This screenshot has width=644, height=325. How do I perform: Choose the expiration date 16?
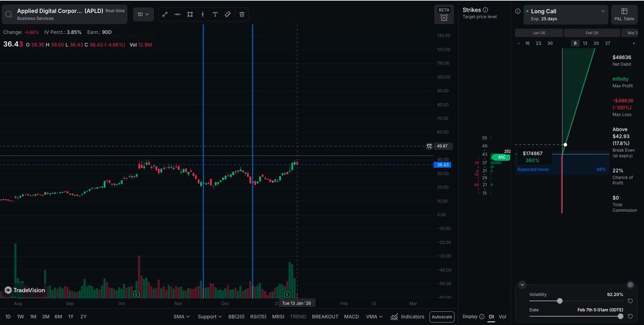[x=528, y=43]
